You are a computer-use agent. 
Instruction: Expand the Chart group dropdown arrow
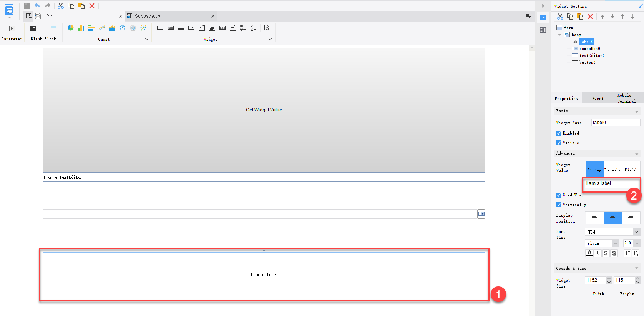(147, 39)
